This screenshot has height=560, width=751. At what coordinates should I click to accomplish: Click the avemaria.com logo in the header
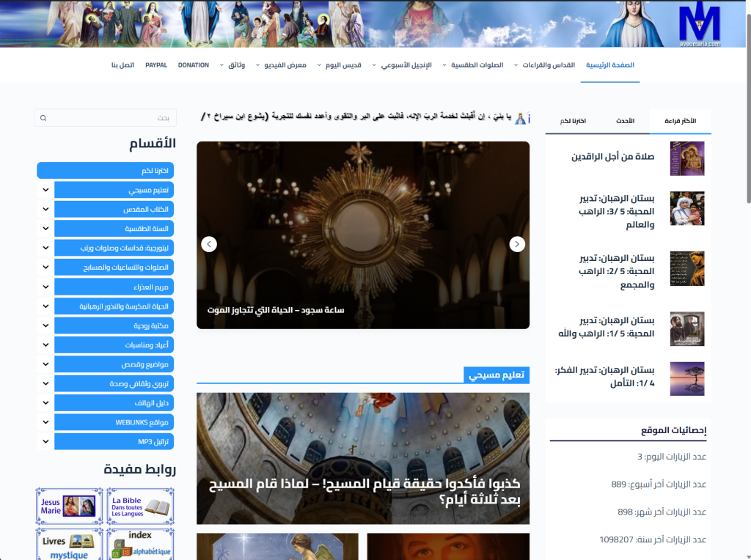[x=699, y=26]
